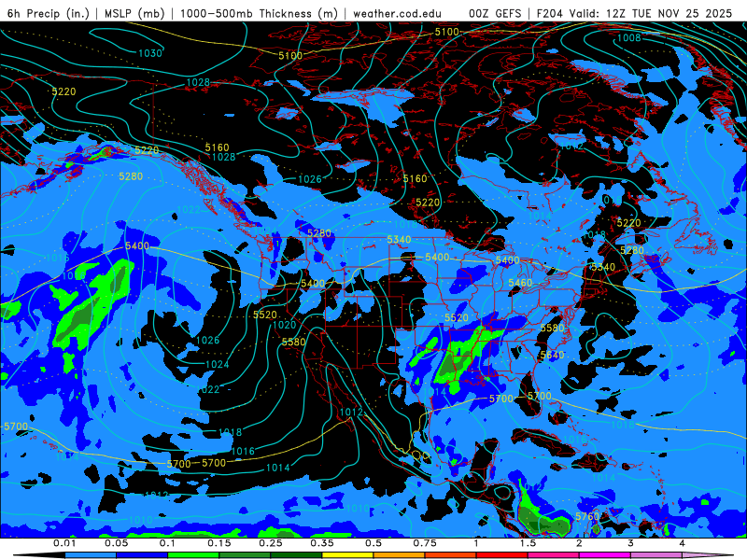This screenshot has width=747, height=560.
Task: Click the '1030' isobar label
Action: (x=150, y=53)
